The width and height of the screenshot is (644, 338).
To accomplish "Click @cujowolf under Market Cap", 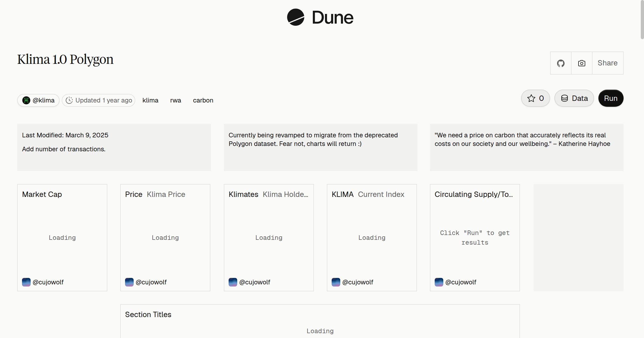I will pos(48,282).
